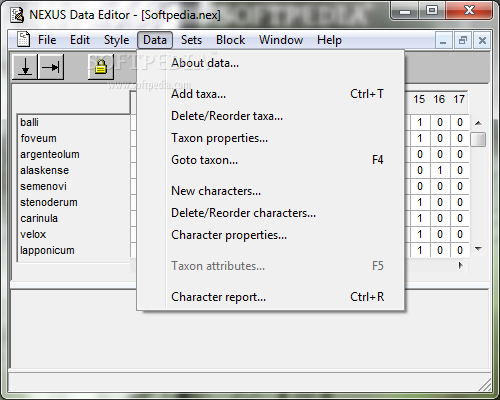This screenshot has width=500, height=400.
Task: Open Character properties... entry
Action: [x=271, y=235]
